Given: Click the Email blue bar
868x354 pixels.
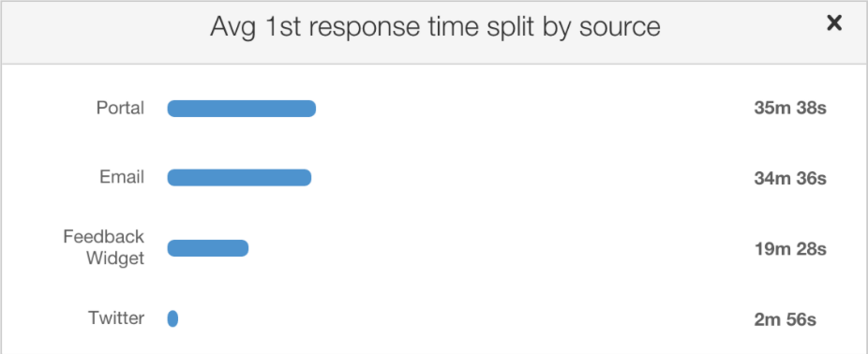Looking at the screenshot, I should click(x=239, y=178).
